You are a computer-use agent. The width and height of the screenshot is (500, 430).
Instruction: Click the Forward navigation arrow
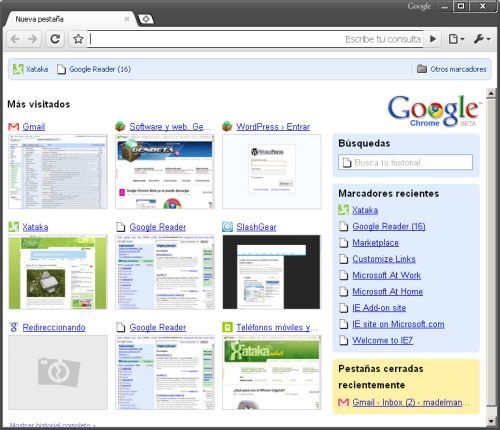[33, 39]
